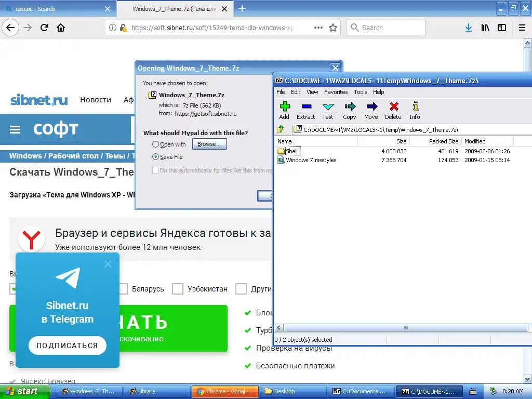This screenshot has height=399, width=532.
Task: Open a new browser tab
Action: click(x=242, y=8)
